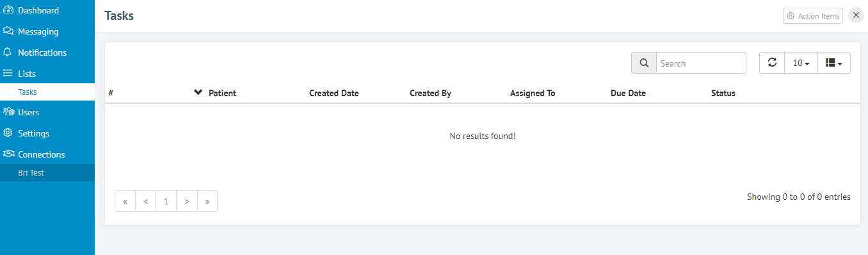Viewport: 868px width, 255px height.
Task: Go to the last page
Action: tap(207, 201)
